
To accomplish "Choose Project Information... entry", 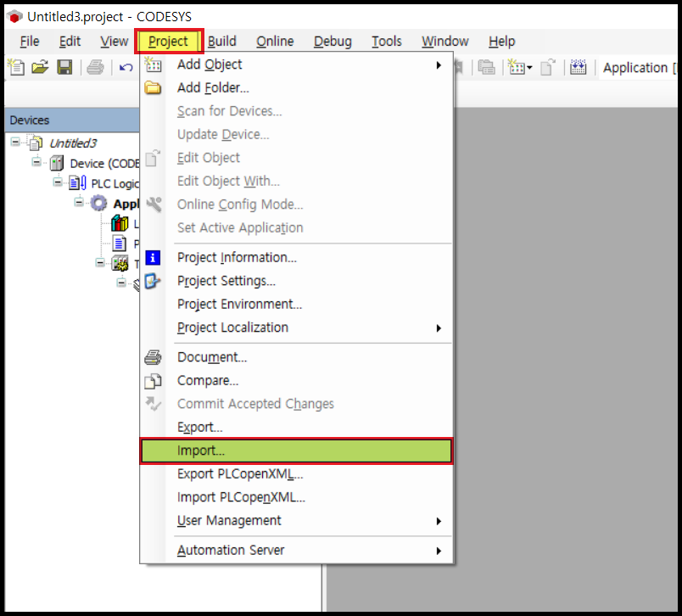I will 297,258.
